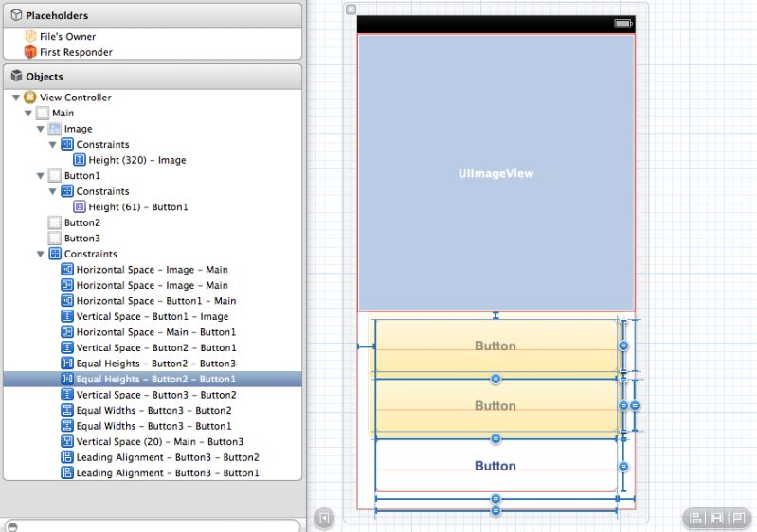Screen dimensions: 757x532
Task: Select Vertical Space – Button3 – Button2 row
Action: (x=153, y=395)
